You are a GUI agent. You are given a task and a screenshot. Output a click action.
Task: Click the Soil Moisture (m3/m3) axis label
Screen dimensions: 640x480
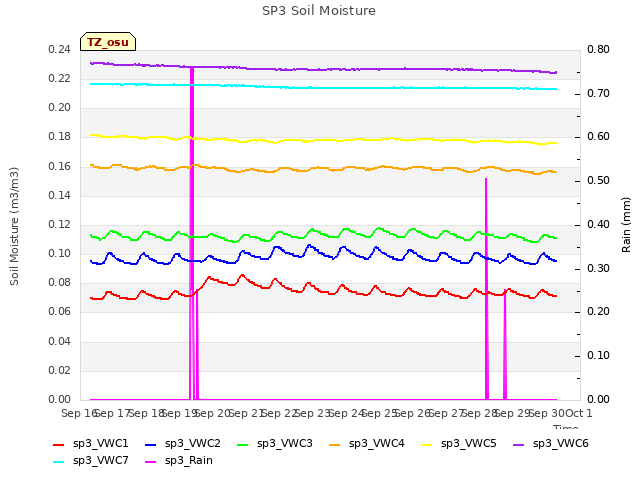(14, 226)
